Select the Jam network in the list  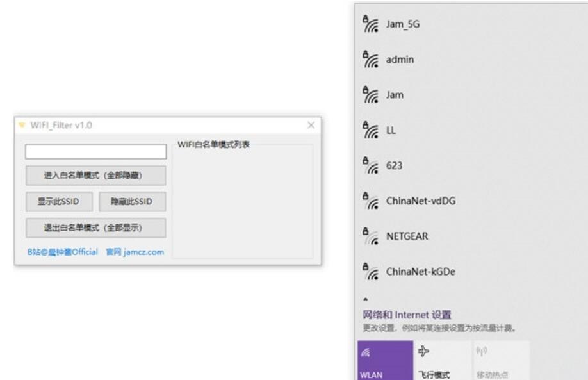click(x=395, y=95)
